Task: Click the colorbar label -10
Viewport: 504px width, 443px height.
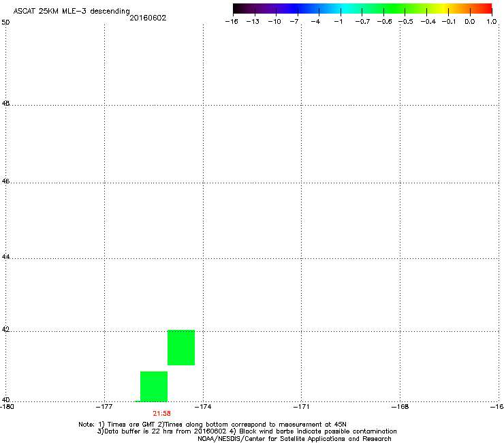Action: pyautogui.click(x=274, y=22)
